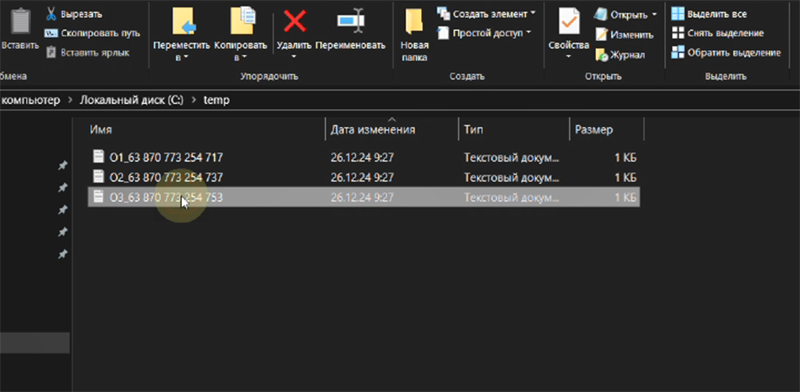Screen dimensions: 800x392
Task: Click 1 КБ size of O3_63 870 773 254 753
Action: pyautogui.click(x=626, y=198)
